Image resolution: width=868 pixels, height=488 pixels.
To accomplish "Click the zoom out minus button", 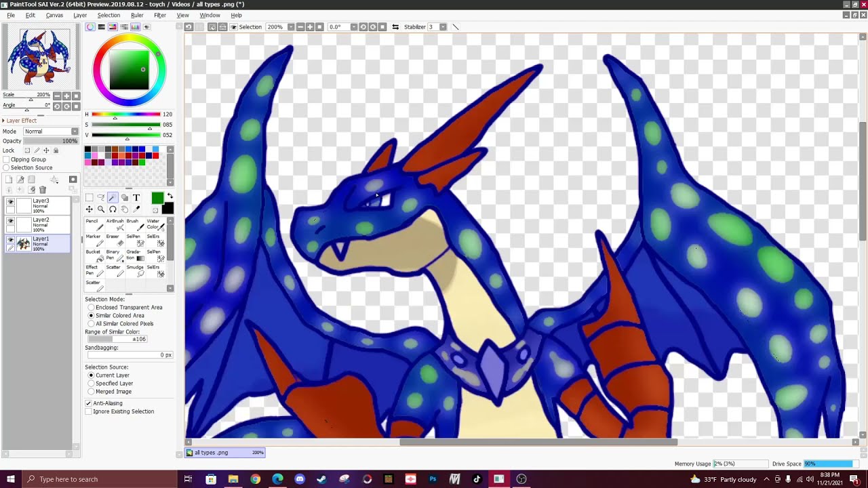I will pyautogui.click(x=301, y=26).
